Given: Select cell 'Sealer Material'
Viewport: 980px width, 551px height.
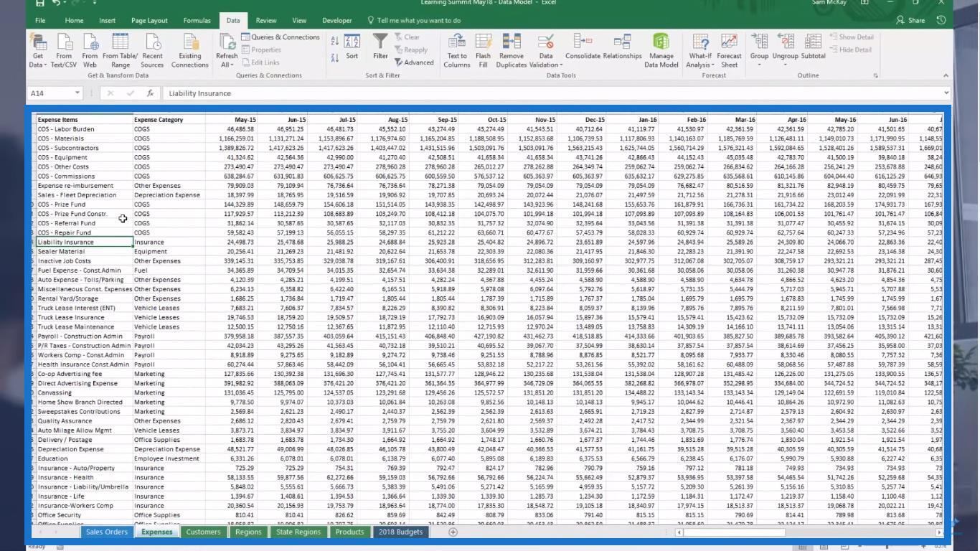Looking at the screenshot, I should pos(85,252).
